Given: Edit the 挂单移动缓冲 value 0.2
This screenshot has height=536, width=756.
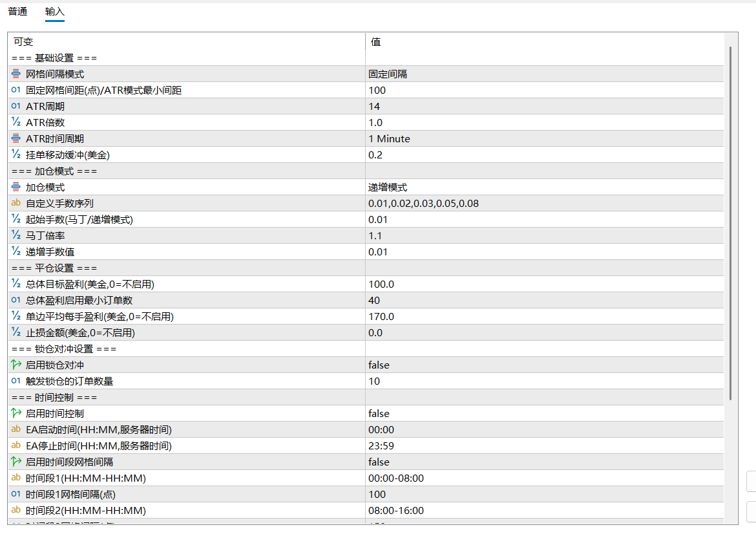Looking at the screenshot, I should point(544,155).
